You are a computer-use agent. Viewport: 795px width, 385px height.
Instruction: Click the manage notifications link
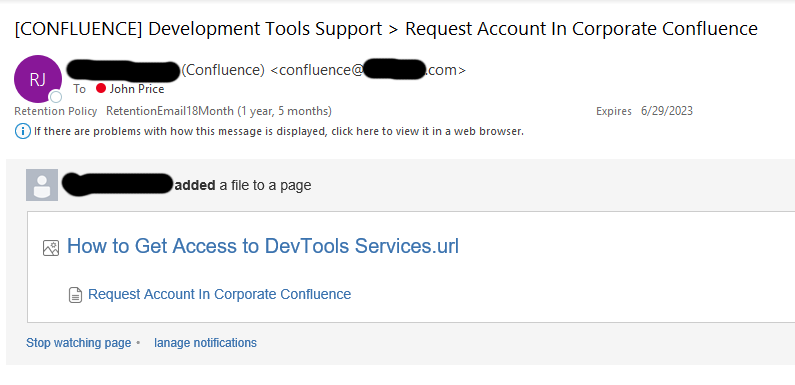click(205, 343)
